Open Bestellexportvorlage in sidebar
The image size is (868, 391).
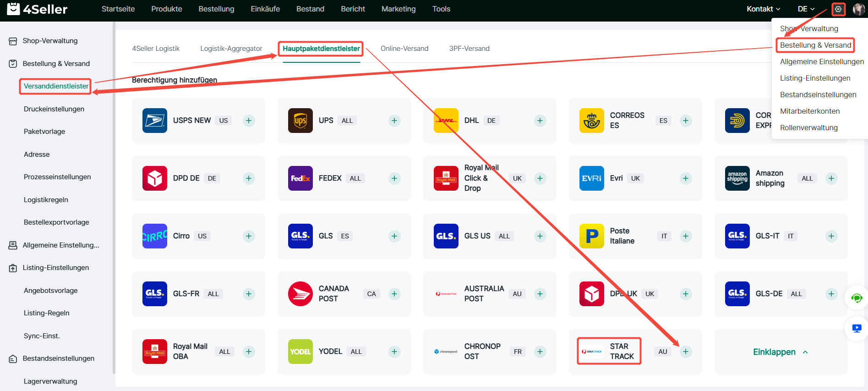(56, 222)
